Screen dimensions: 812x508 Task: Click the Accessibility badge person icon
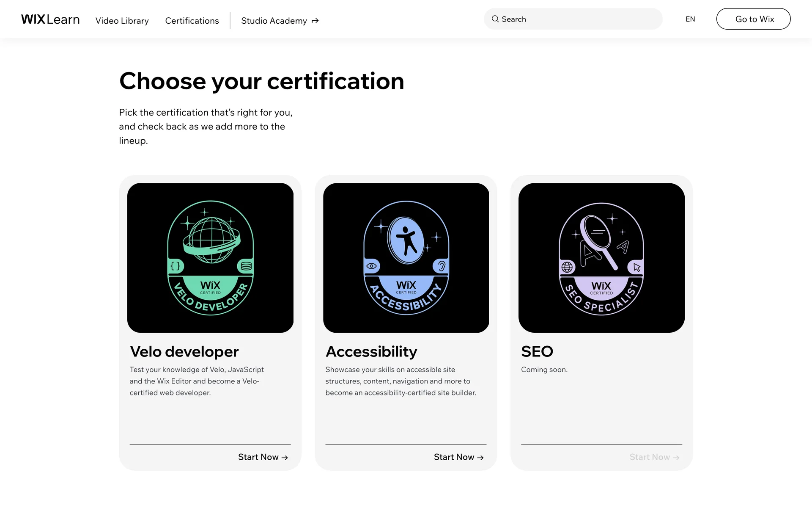tap(406, 240)
